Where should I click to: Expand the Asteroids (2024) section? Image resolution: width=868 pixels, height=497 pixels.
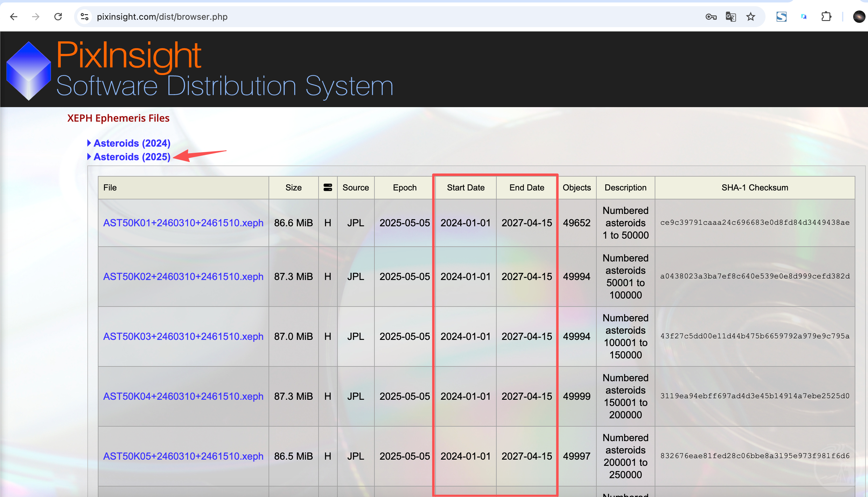[x=131, y=143]
